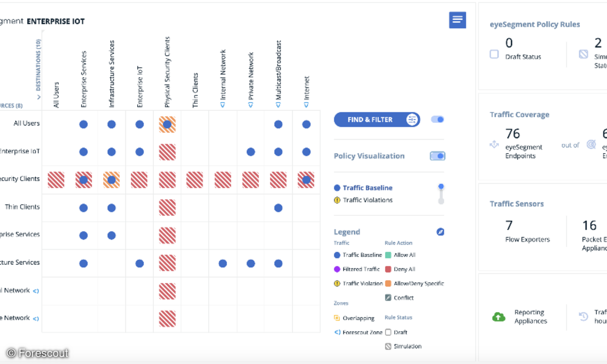This screenshot has height=364, width=607.
Task: Click the Simulation rule status legend box
Action: click(x=388, y=346)
